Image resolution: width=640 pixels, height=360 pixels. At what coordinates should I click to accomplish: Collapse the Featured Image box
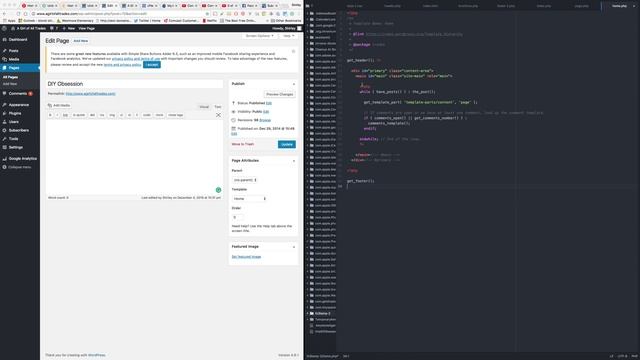[x=293, y=247]
